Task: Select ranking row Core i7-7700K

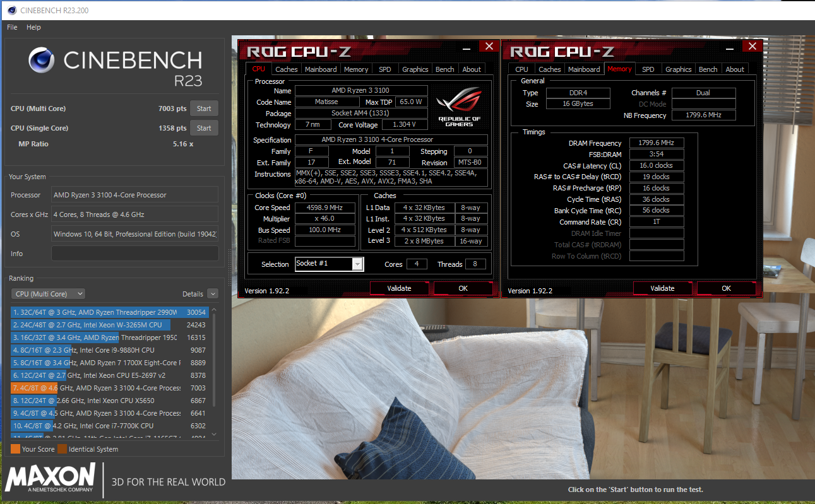Action: (x=109, y=426)
